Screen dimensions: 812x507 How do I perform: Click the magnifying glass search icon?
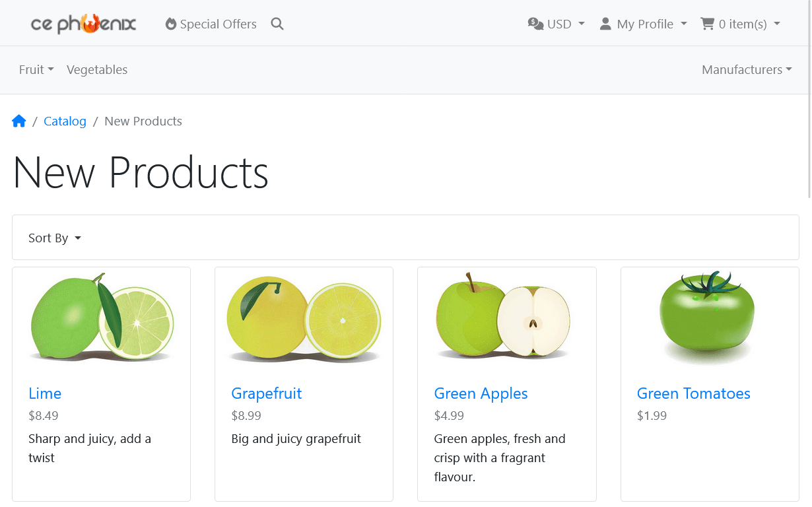coord(277,24)
